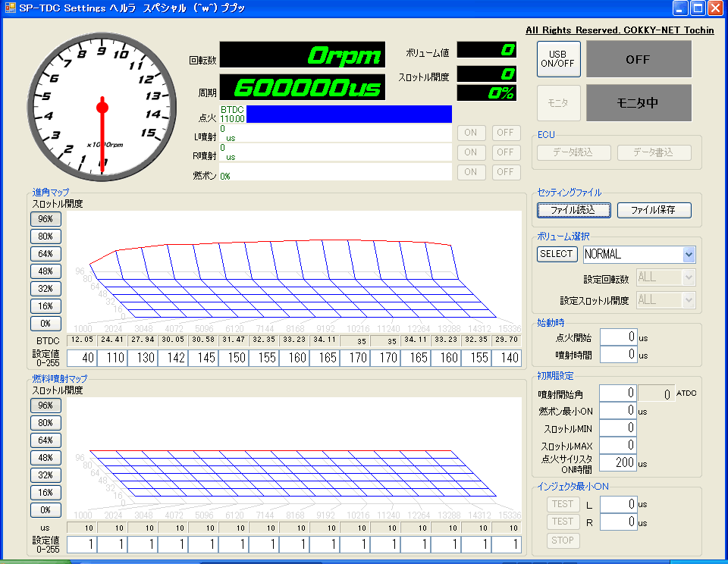Click the advance map value field 145
The width and height of the screenshot is (728, 564).
[203, 358]
